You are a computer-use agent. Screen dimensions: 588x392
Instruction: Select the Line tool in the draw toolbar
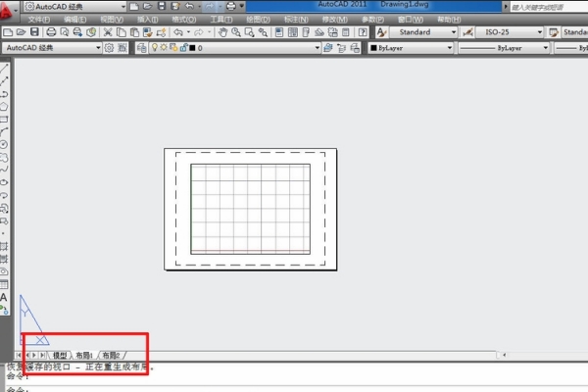pos(4,69)
